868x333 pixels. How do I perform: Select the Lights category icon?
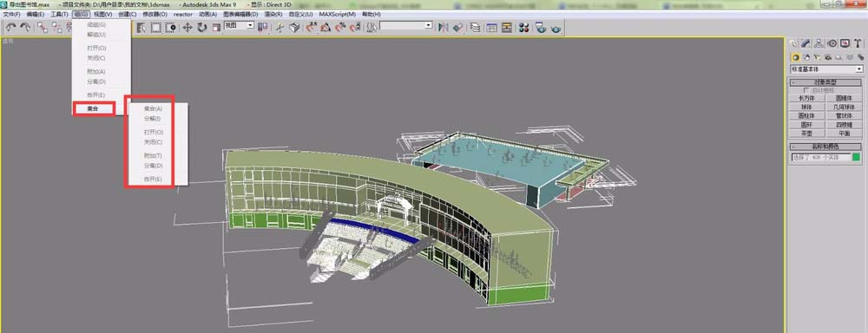pyautogui.click(x=818, y=57)
